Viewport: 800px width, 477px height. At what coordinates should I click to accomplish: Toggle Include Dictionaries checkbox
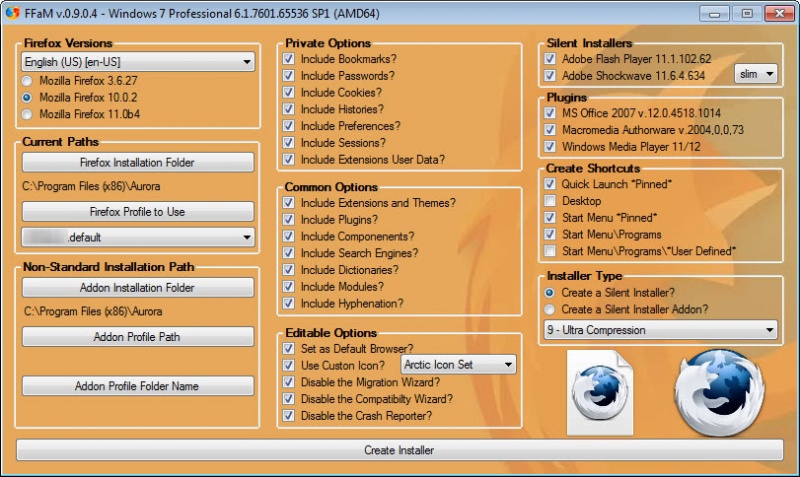pos(289,269)
